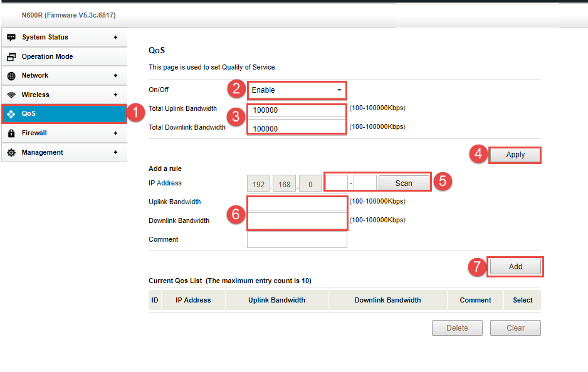The width and height of the screenshot is (588, 372).
Task: Click the IP octet field showing 192
Action: point(258,183)
